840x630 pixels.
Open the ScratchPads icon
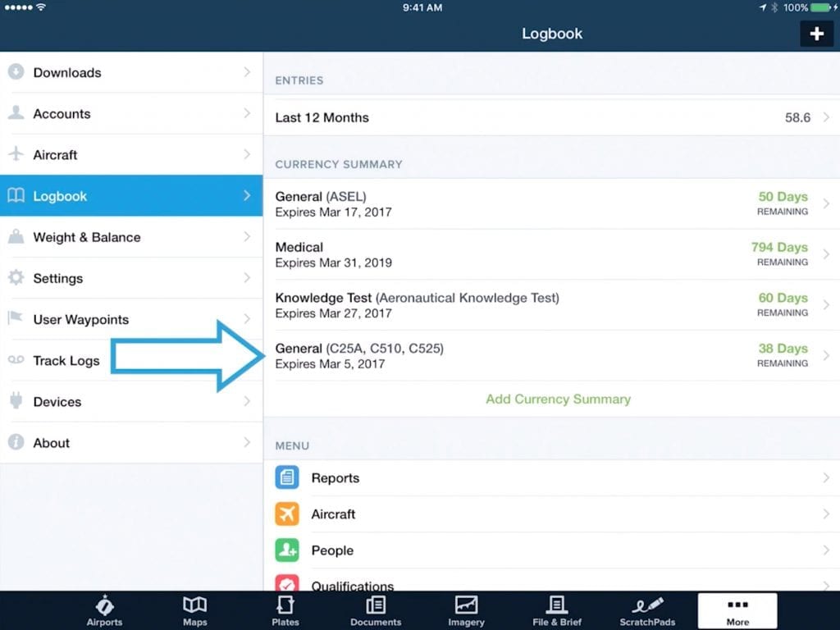646,607
